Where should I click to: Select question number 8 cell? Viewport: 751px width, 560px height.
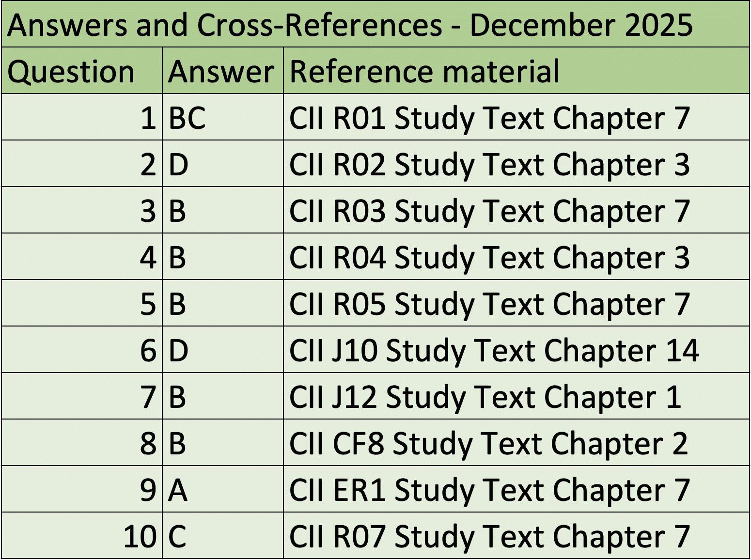point(81,443)
